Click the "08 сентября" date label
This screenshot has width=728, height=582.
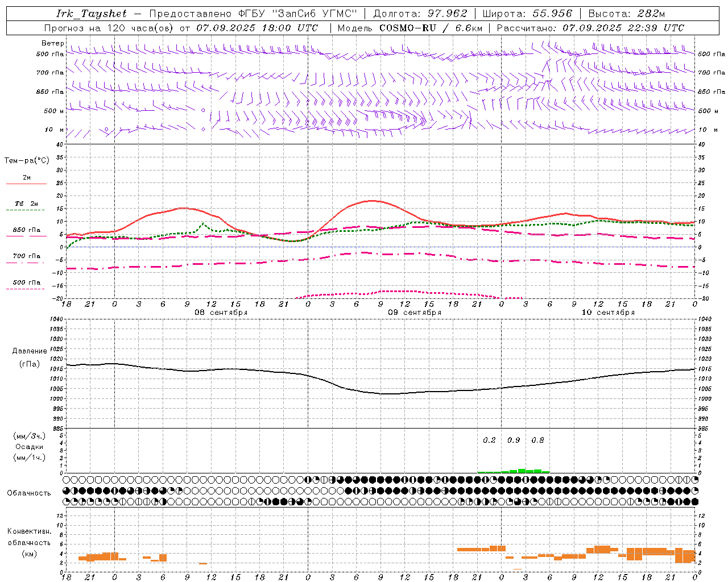[x=221, y=313]
